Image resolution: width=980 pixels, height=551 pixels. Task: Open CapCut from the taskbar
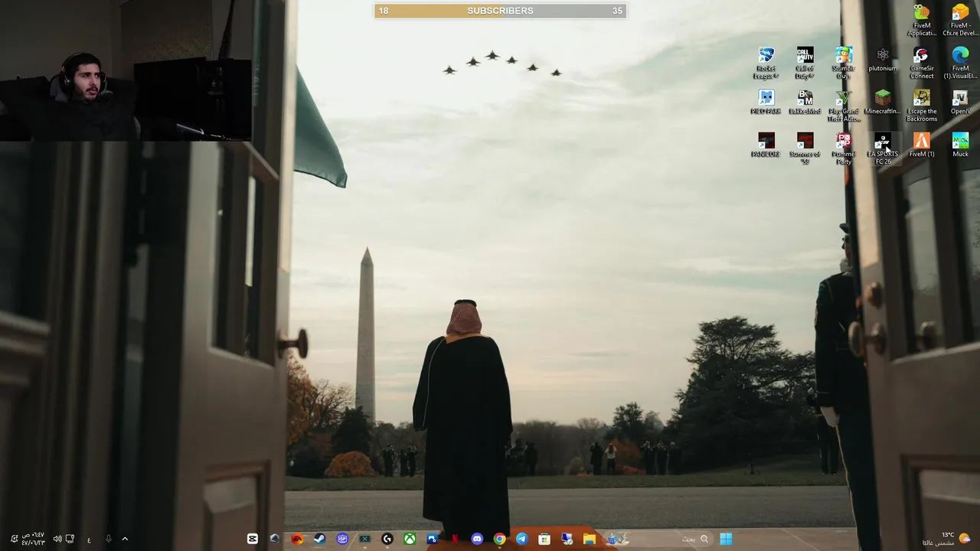(253, 539)
